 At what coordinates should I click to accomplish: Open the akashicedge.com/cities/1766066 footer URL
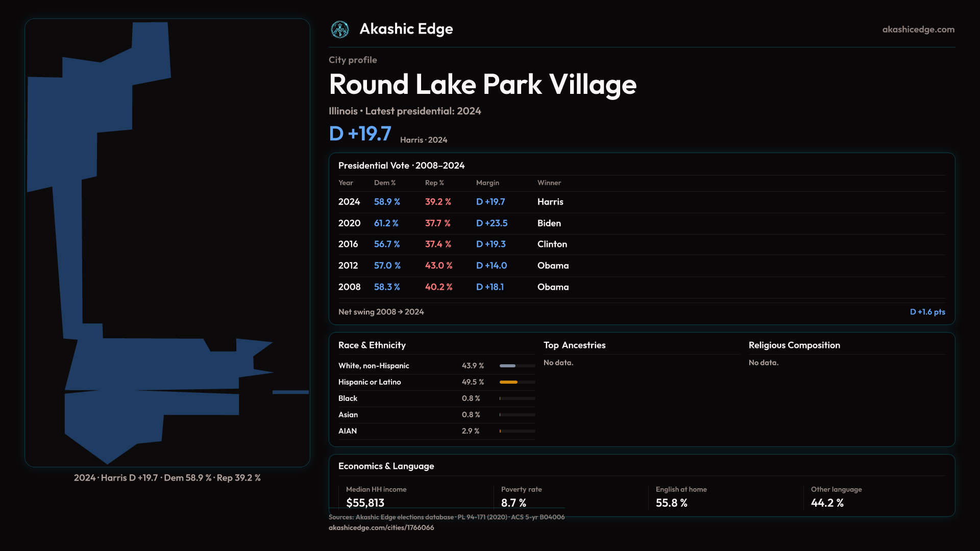click(x=381, y=528)
